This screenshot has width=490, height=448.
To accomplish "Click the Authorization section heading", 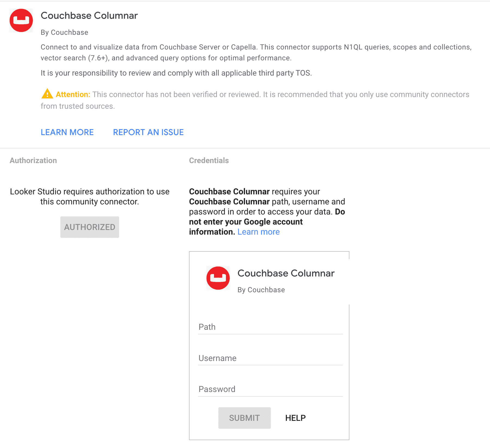I will tap(33, 160).
